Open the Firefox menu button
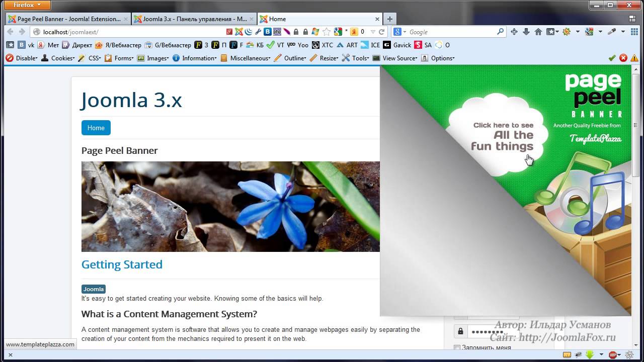 pos(28,5)
